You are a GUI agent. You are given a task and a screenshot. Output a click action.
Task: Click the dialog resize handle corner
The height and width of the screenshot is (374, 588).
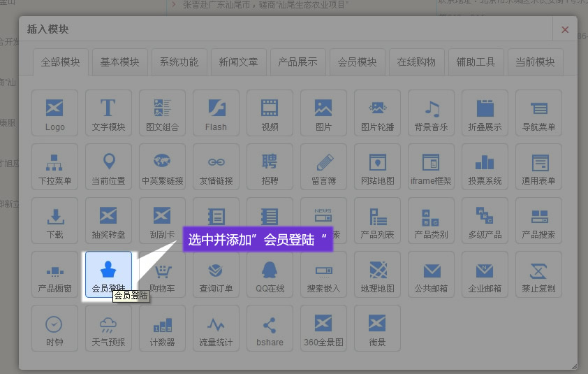click(x=574, y=366)
